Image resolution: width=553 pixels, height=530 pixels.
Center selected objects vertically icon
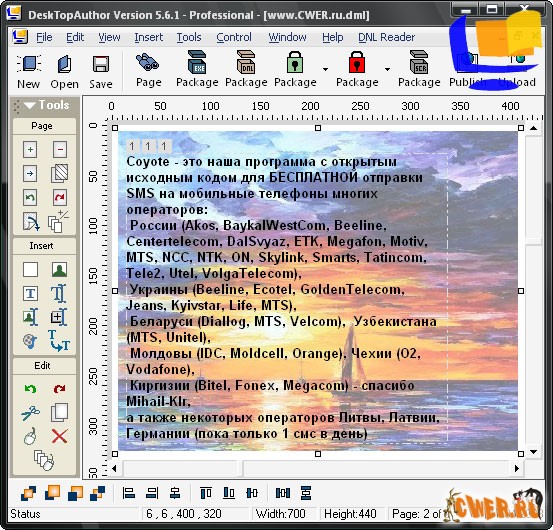(252, 493)
